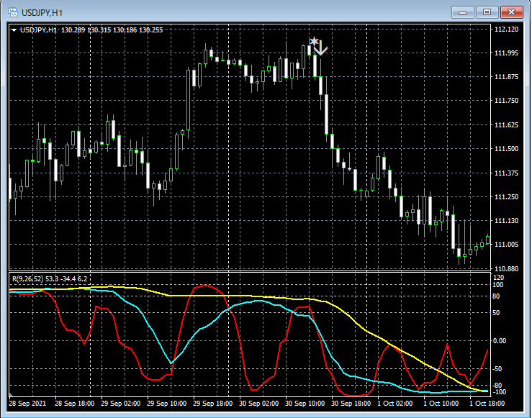This screenshot has width=532, height=418.
Task: Select the white down arrow sell signal
Action: [x=321, y=49]
